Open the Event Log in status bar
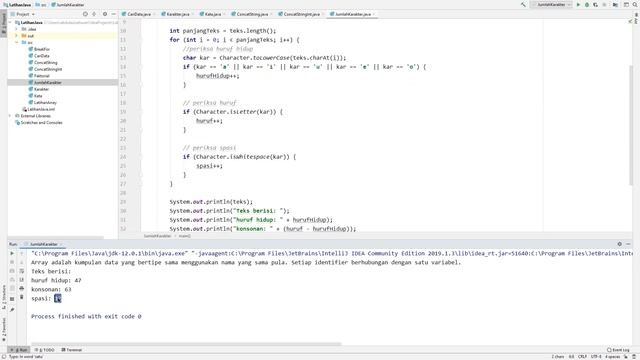Viewport: 640px width, 360px height. pos(618,350)
